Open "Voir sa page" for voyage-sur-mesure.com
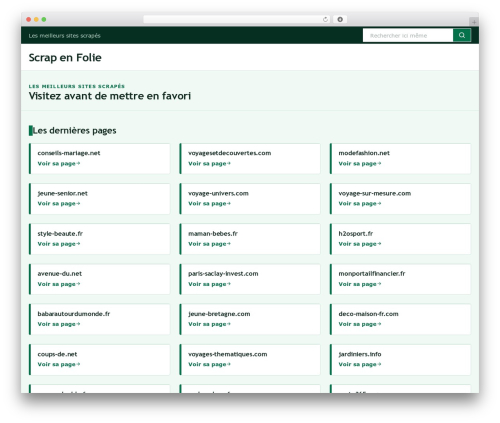The width and height of the screenshot is (500, 423). 360,203
